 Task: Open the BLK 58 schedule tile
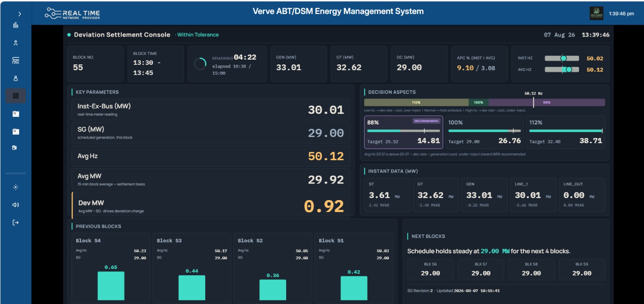tap(531, 269)
